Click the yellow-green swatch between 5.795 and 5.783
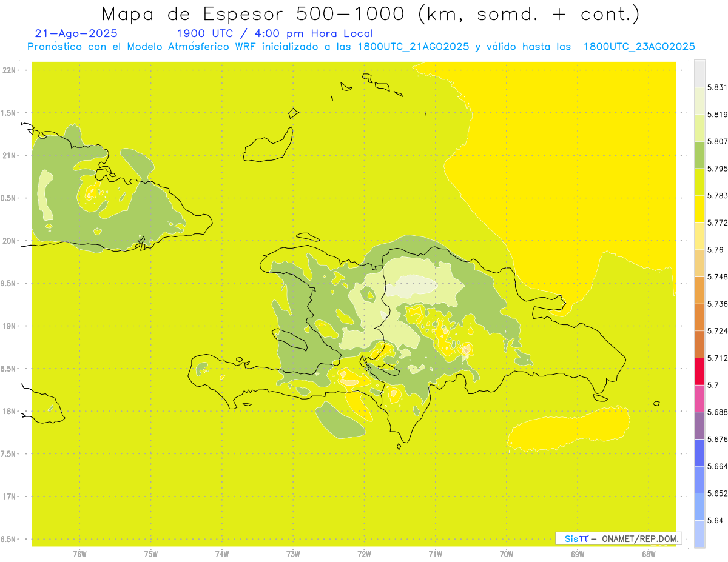 tap(699, 182)
